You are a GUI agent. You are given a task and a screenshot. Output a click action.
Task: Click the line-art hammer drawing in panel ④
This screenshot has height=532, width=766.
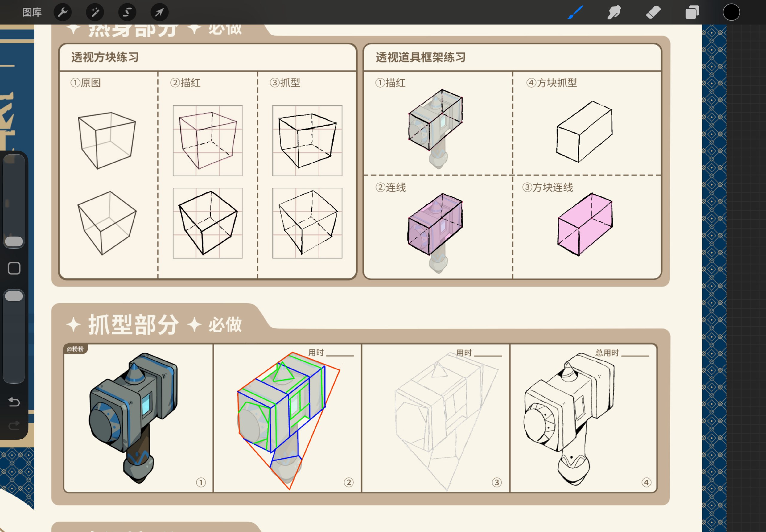(x=569, y=419)
